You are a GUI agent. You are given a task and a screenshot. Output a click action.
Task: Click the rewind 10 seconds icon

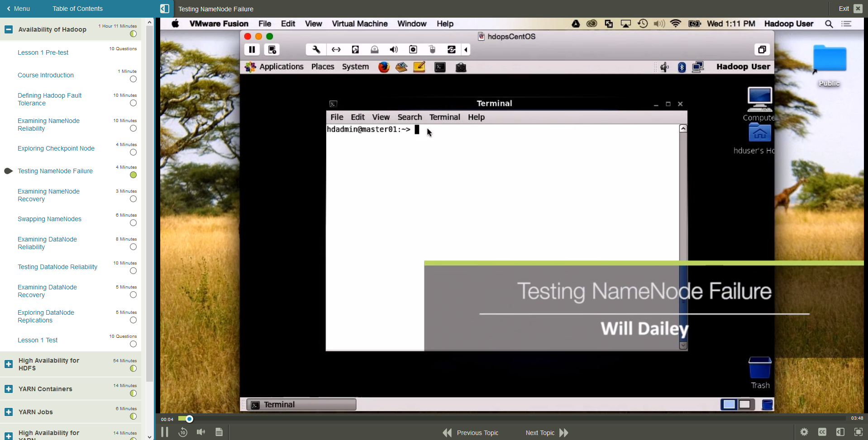coord(183,432)
